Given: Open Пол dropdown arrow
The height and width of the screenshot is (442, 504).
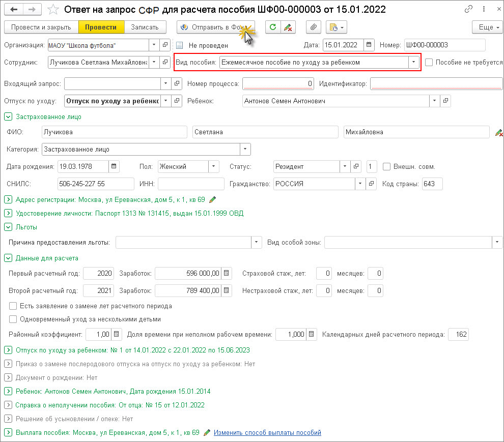Looking at the screenshot, I should (213, 166).
